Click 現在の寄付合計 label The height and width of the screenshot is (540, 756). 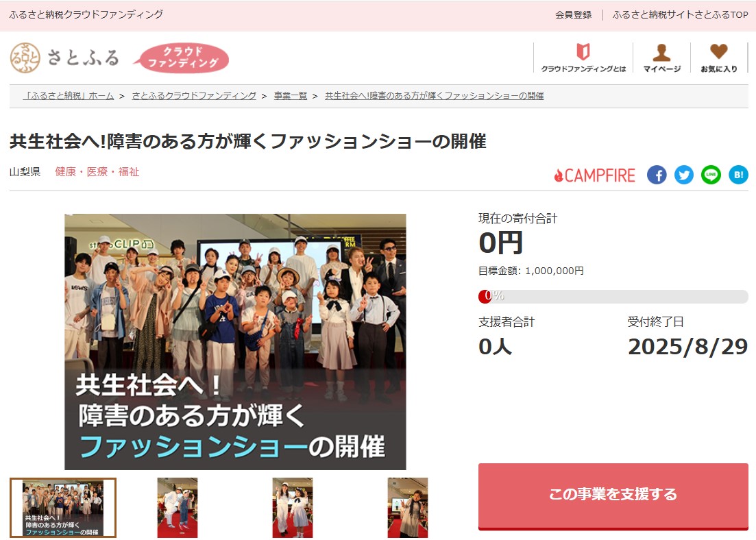coord(517,219)
